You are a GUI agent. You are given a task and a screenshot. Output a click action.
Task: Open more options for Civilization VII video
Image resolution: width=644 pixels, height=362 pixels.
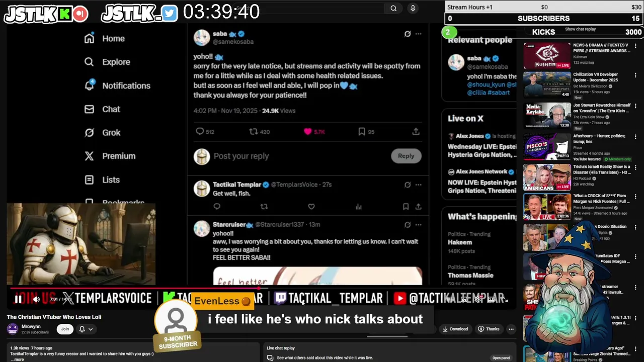point(635,75)
